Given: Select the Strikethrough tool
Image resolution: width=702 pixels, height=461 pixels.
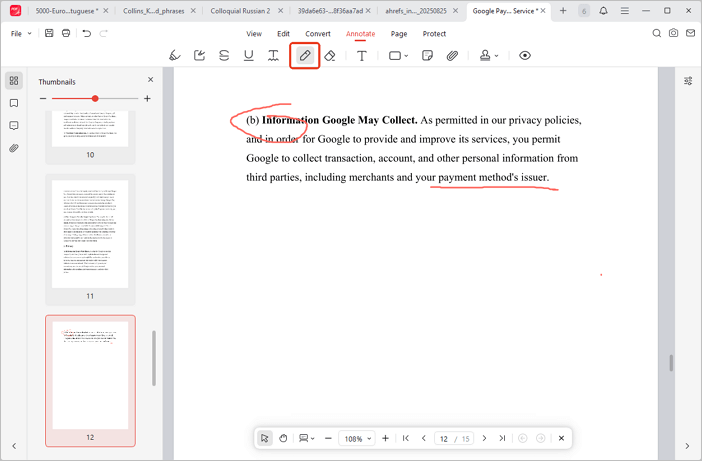Looking at the screenshot, I should (x=224, y=55).
